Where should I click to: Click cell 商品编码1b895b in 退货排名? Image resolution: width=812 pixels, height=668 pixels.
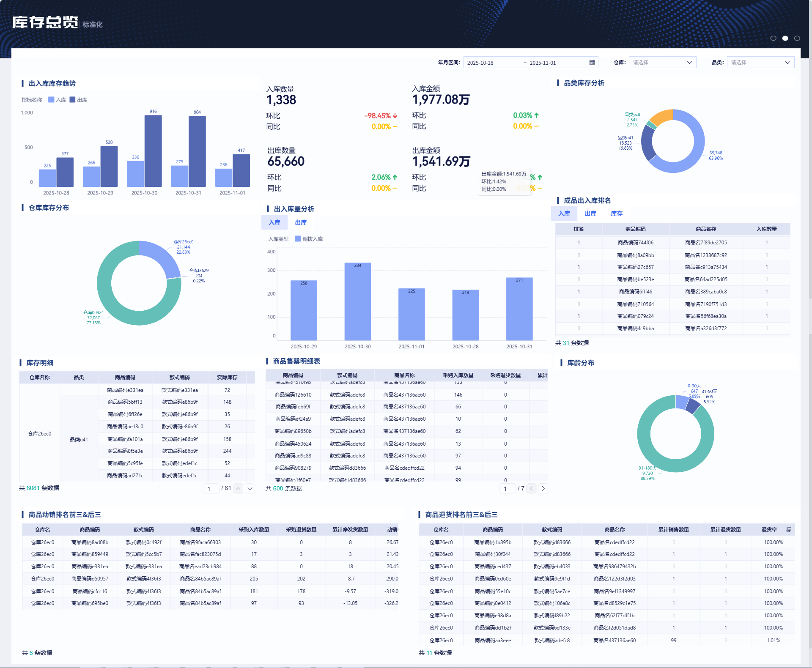pos(493,542)
